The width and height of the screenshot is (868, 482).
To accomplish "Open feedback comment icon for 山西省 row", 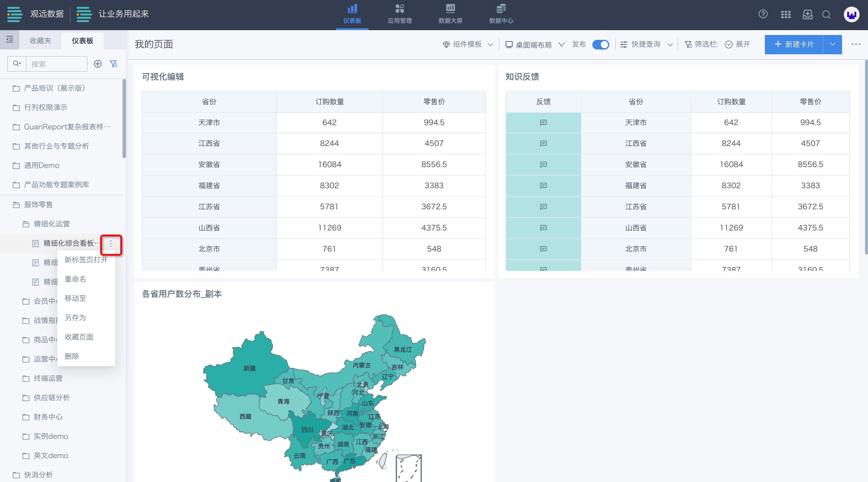I will pos(543,228).
